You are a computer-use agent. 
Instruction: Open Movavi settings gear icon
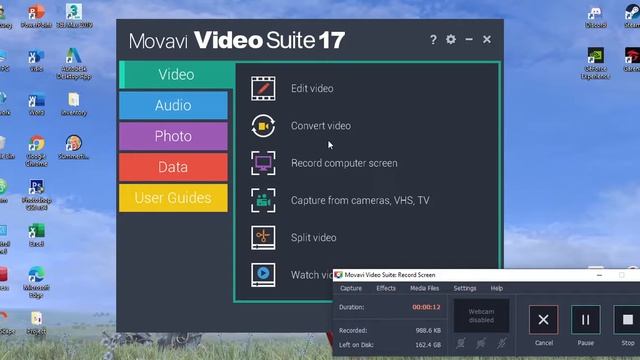point(451,39)
